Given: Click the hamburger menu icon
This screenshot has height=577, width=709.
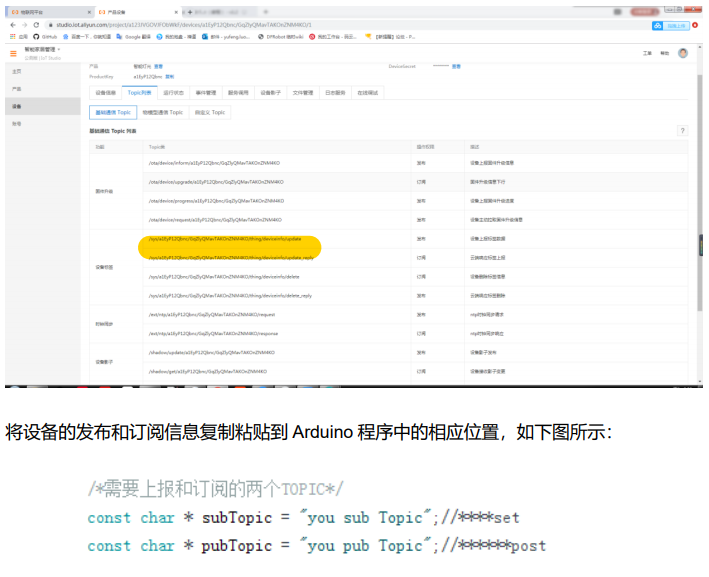Looking at the screenshot, I should click(x=13, y=53).
